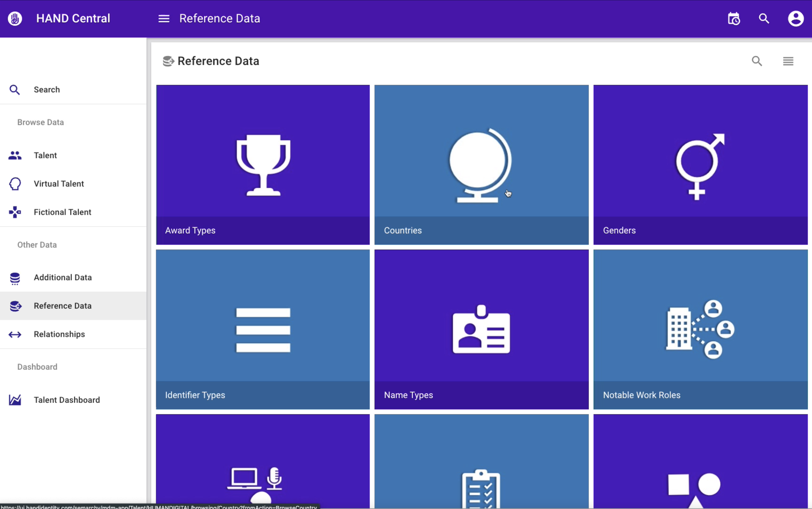Open the Name Types badge tile

481,329
